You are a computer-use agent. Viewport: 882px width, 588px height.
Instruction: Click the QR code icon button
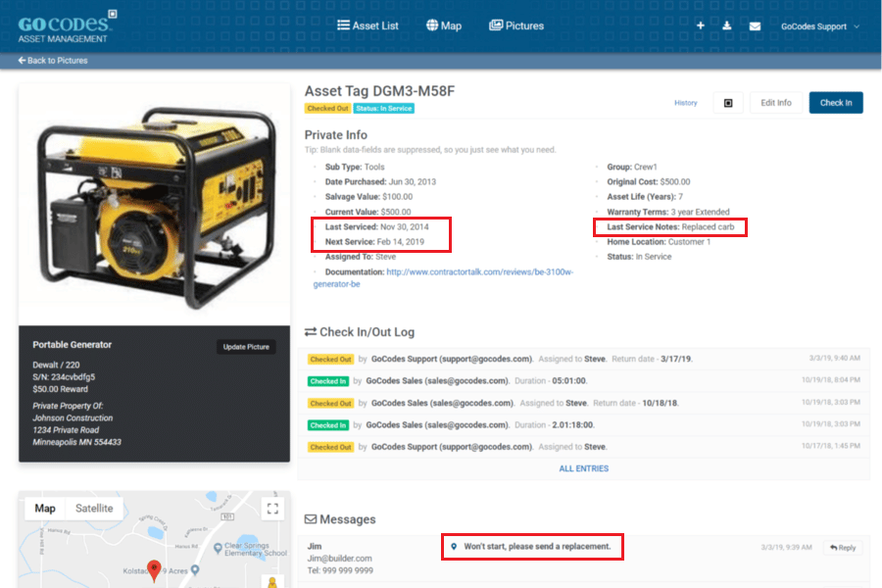click(x=727, y=103)
